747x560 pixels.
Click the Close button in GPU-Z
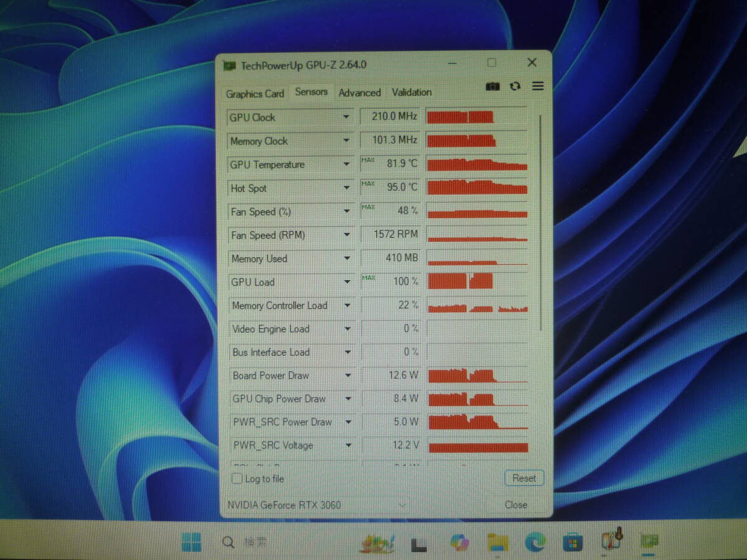[x=516, y=505]
